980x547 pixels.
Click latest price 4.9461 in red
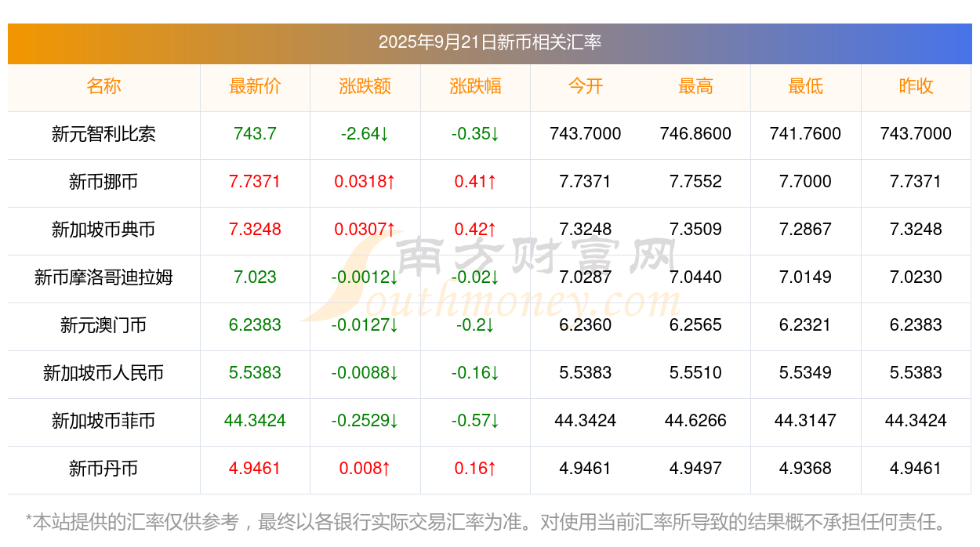click(255, 469)
